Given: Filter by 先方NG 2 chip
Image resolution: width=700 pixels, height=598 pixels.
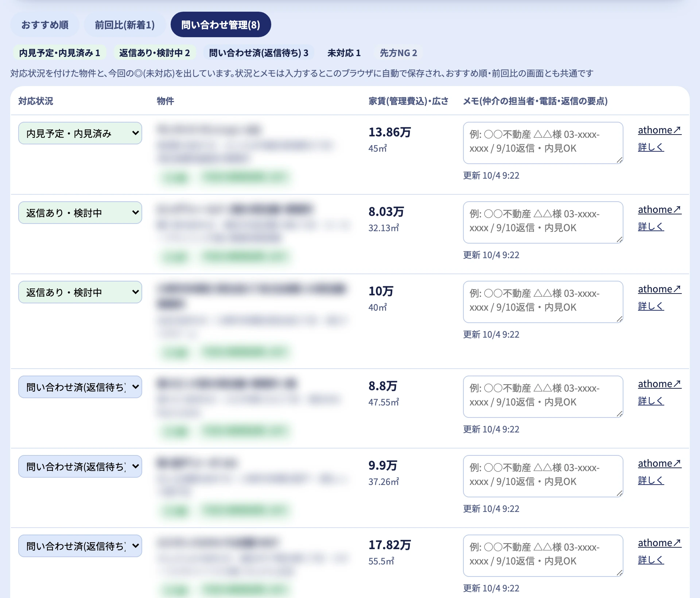Looking at the screenshot, I should coord(398,53).
